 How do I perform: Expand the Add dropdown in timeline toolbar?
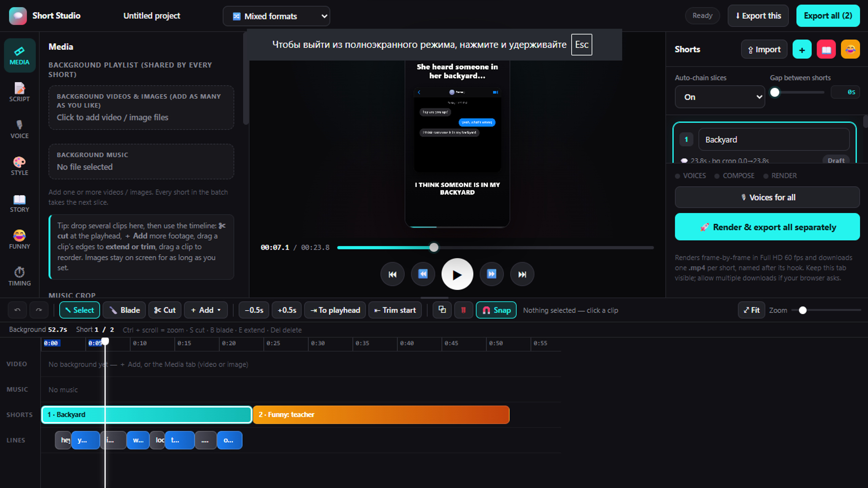pyautogui.click(x=206, y=310)
